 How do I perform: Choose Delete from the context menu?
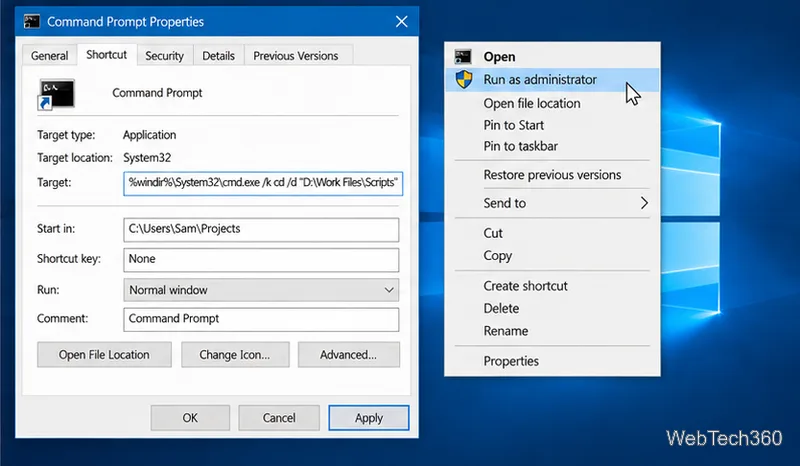coord(552,308)
